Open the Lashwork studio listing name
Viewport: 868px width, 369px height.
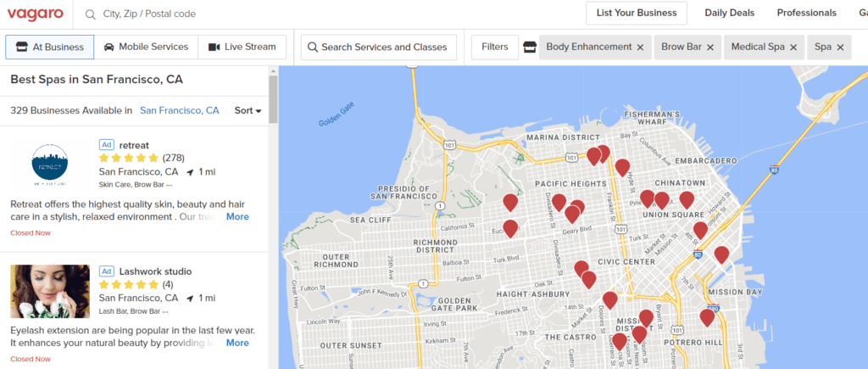tap(156, 271)
